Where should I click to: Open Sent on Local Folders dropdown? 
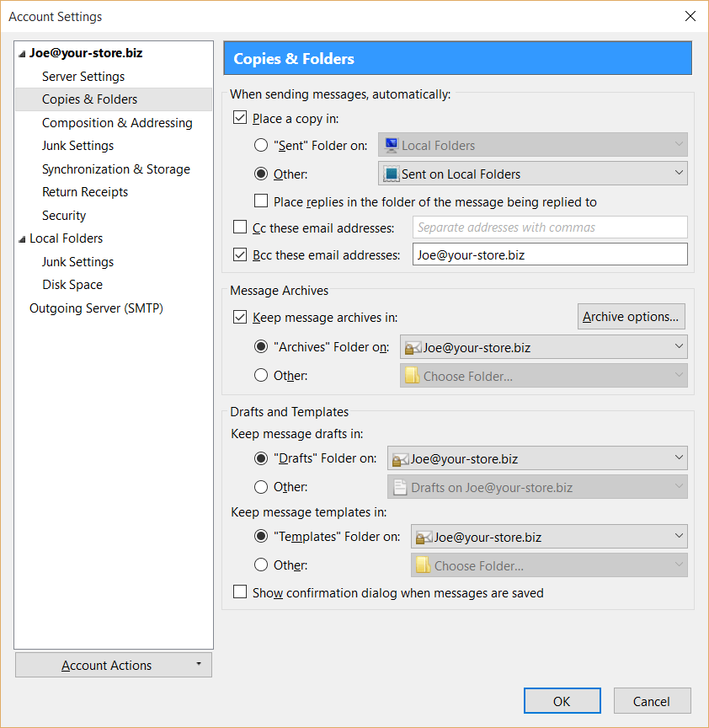(532, 174)
